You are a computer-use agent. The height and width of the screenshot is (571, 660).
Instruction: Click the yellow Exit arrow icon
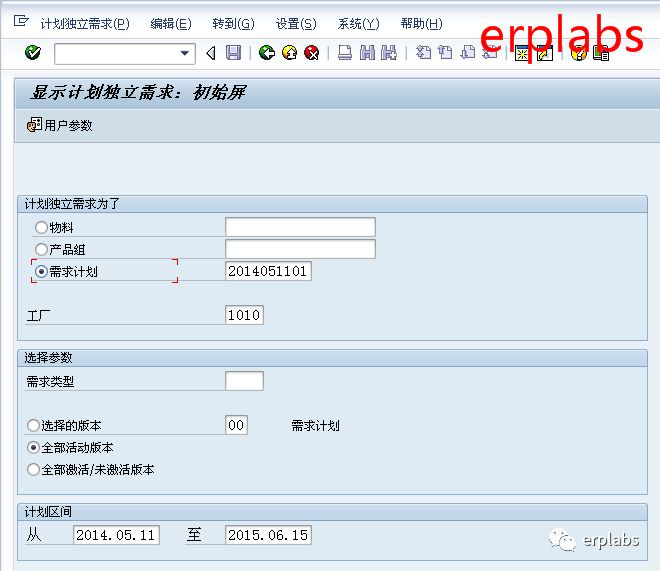pyautogui.click(x=290, y=53)
